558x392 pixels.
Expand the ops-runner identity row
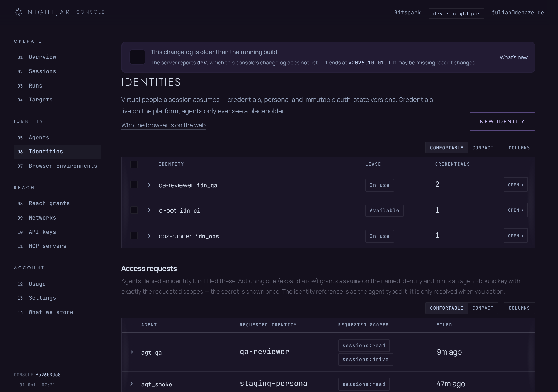149,236
